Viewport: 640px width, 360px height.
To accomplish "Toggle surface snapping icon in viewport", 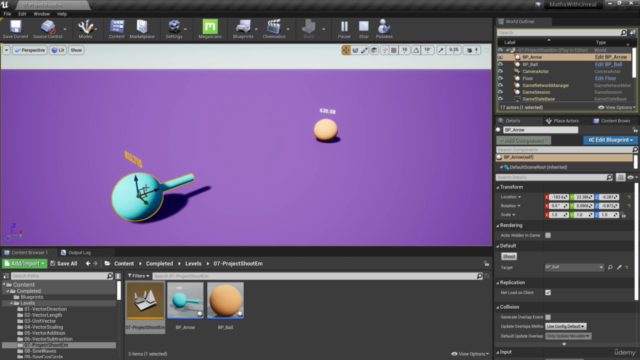I will tap(384, 50).
